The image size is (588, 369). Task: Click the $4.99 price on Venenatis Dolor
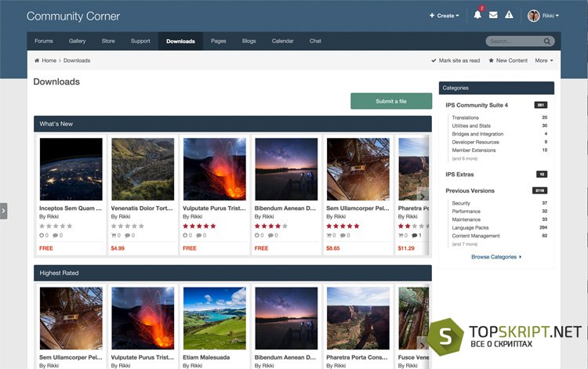118,248
